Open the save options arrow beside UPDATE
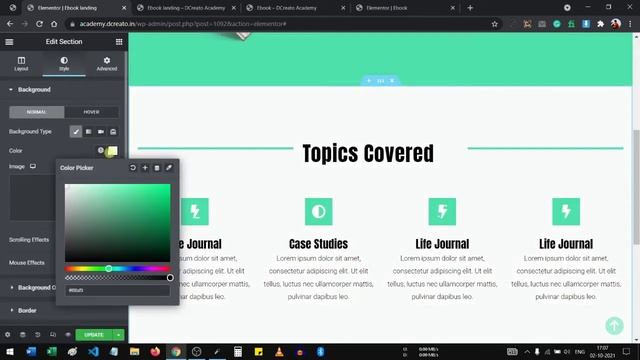 [118, 335]
